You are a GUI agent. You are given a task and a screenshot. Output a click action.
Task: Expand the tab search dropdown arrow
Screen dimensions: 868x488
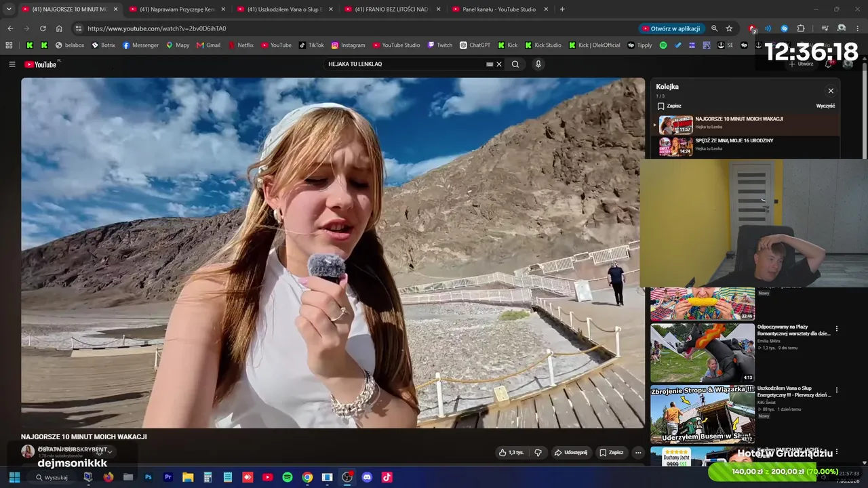coord(9,9)
